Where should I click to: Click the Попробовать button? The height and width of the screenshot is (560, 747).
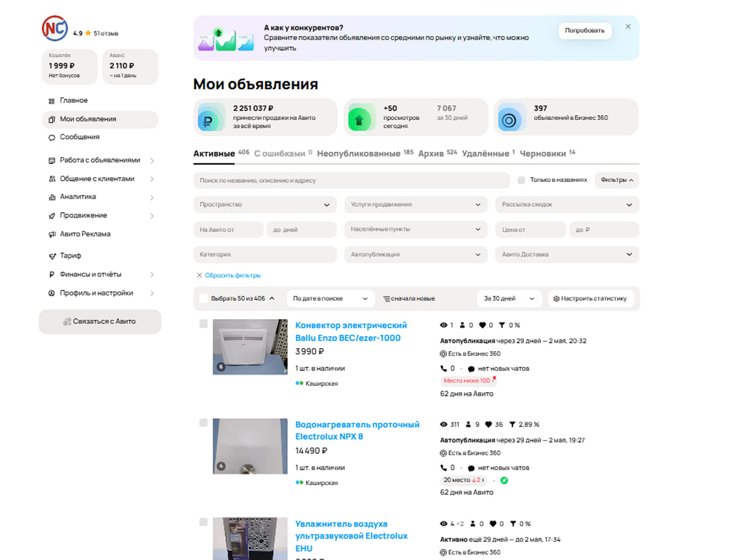(x=585, y=30)
